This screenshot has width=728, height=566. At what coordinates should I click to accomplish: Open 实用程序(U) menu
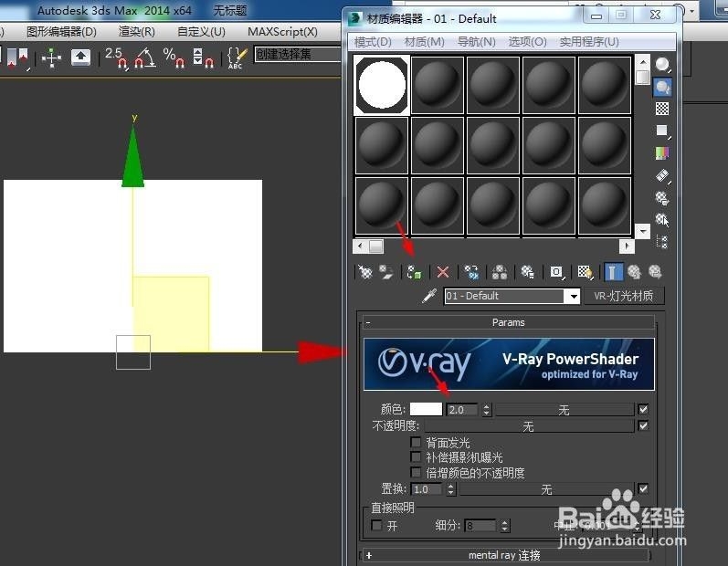(589, 42)
